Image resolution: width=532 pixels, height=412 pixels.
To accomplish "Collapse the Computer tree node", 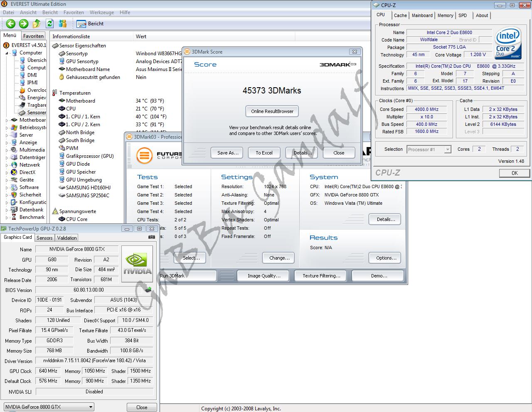I will pos(7,53).
